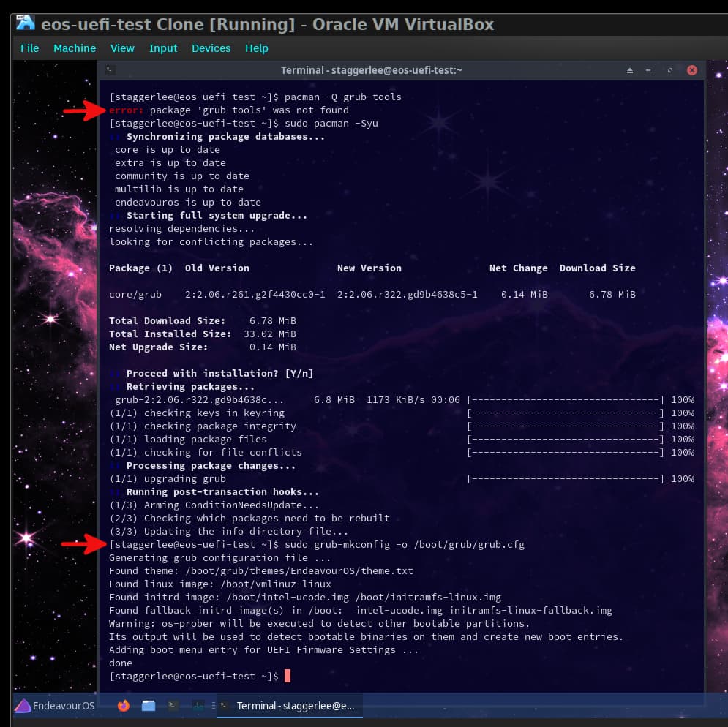Click the eject-shaped icon in the terminal titlebar
The height and width of the screenshot is (727, 728).
coord(630,69)
